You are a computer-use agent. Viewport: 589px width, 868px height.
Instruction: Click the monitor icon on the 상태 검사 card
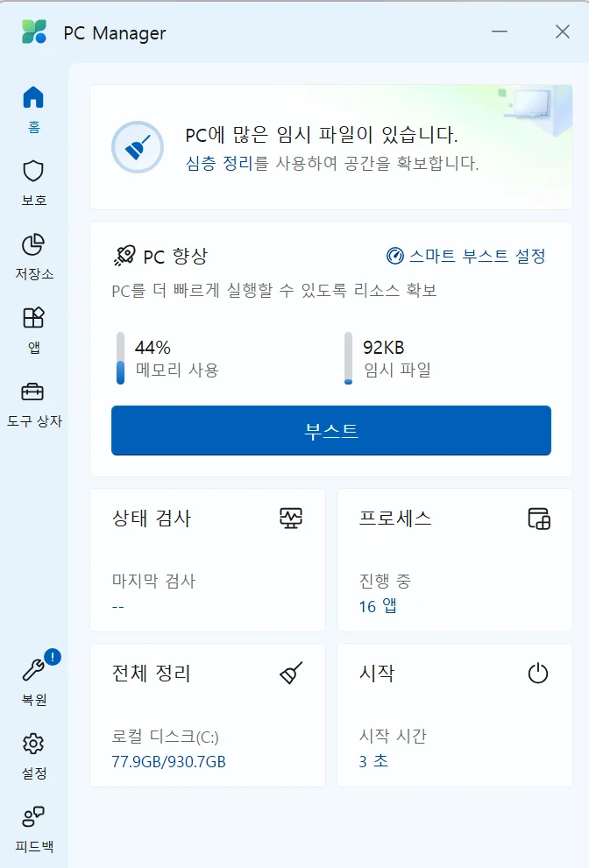coord(289,519)
